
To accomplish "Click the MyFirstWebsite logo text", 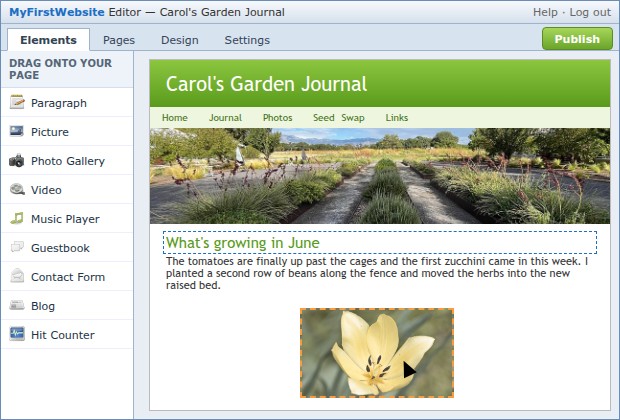I will coord(57,12).
